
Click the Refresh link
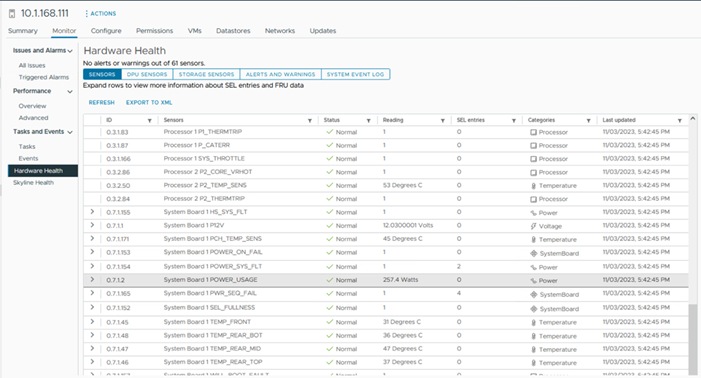click(x=101, y=102)
